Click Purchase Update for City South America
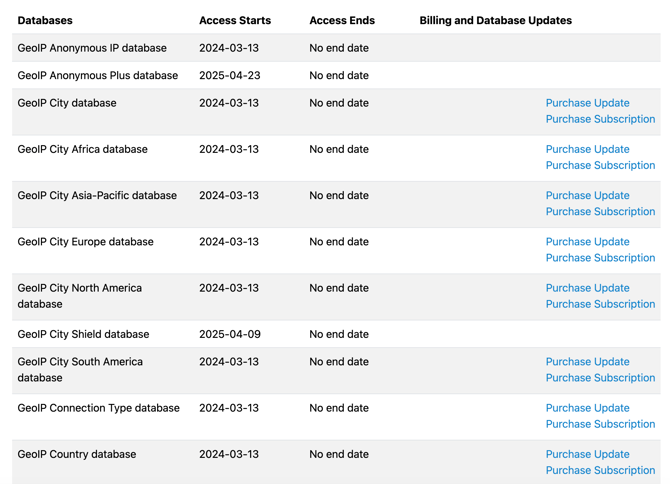The image size is (670, 484). [587, 362]
